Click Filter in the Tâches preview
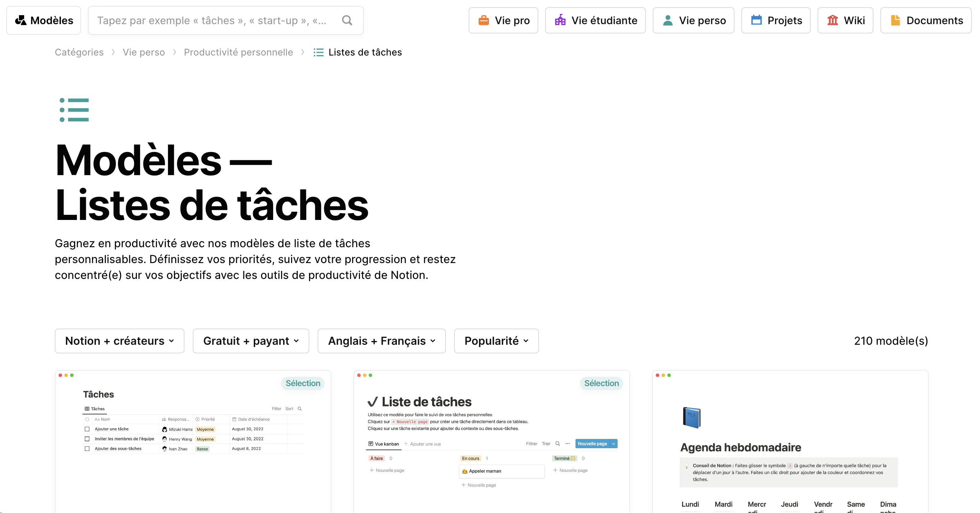Image resolution: width=980 pixels, height=513 pixels. [277, 409]
